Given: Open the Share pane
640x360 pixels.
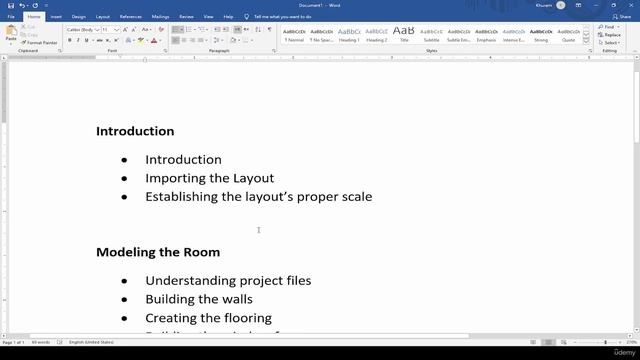Looking at the screenshot, I should click(x=622, y=17).
